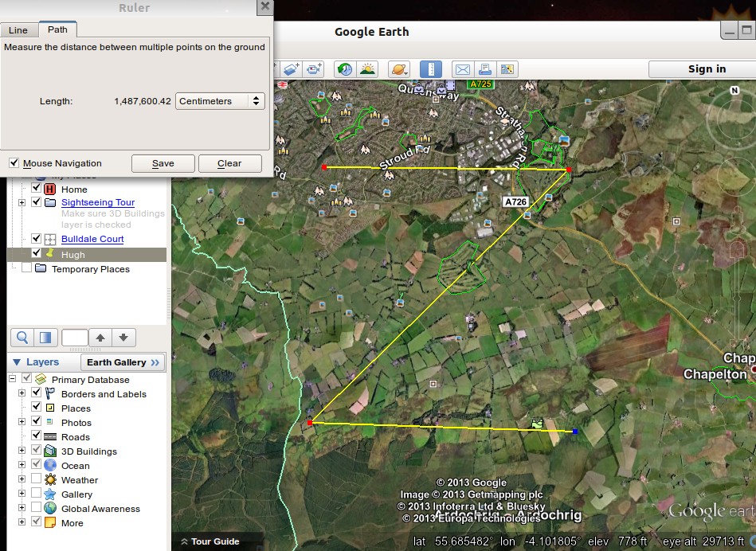Image resolution: width=756 pixels, height=551 pixels.
Task: Disable the Roads layer checkbox
Action: [36, 437]
